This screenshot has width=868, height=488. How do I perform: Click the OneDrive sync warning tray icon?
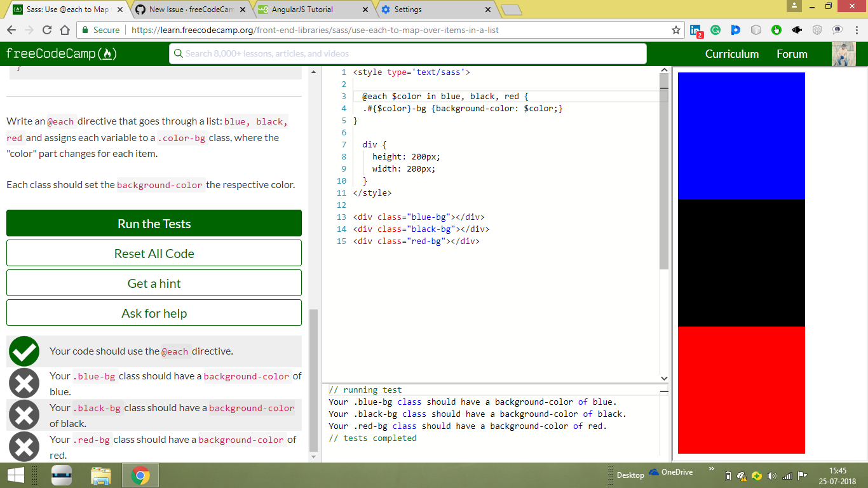click(x=742, y=475)
